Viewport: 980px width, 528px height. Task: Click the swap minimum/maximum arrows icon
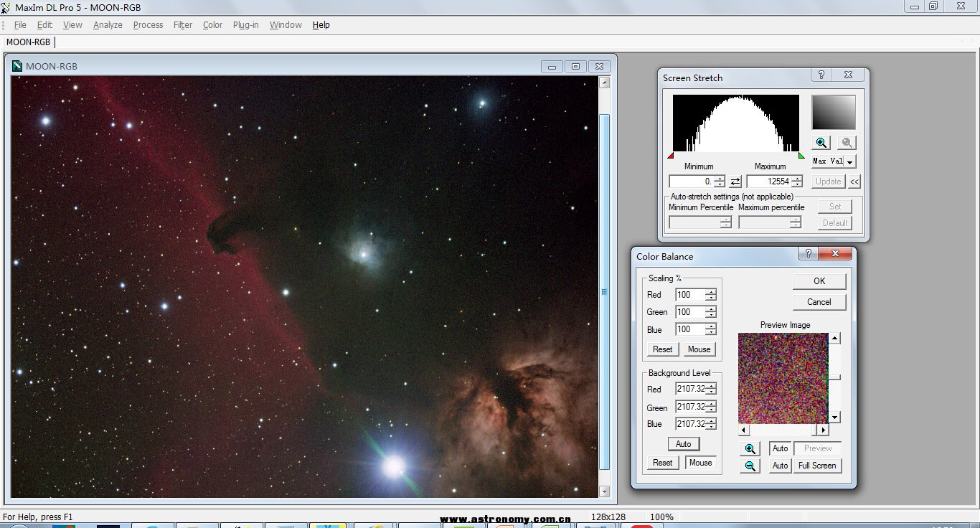[735, 182]
